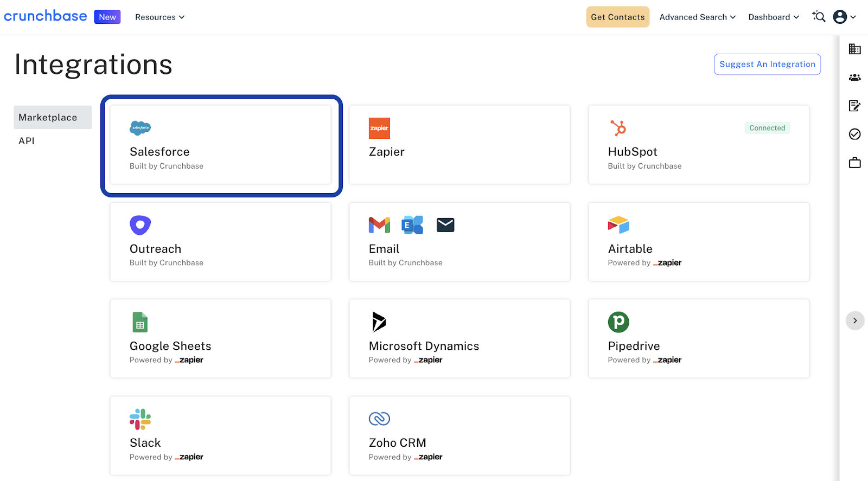Image resolution: width=868 pixels, height=481 pixels.
Task: Click 'Powered by zapier' under Airtable
Action: [644, 262]
